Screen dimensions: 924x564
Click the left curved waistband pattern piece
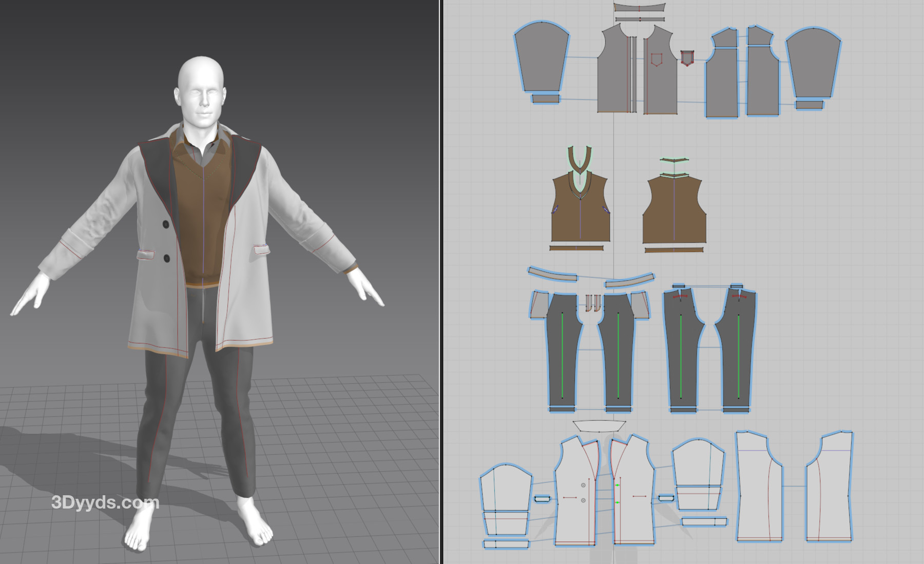pyautogui.click(x=552, y=274)
